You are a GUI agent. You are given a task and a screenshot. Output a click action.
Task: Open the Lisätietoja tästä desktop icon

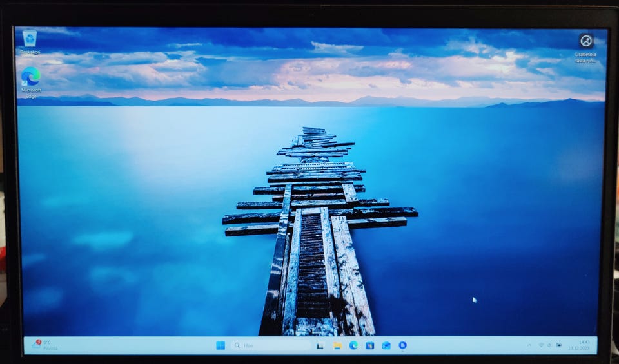coord(586,49)
